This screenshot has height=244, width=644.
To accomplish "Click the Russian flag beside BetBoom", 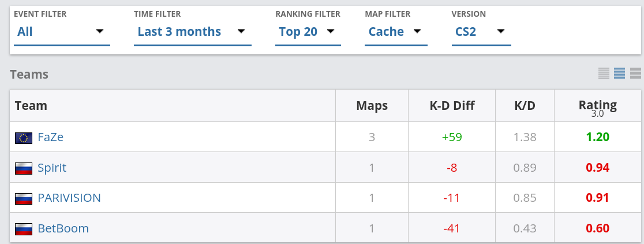I will pos(24,229).
